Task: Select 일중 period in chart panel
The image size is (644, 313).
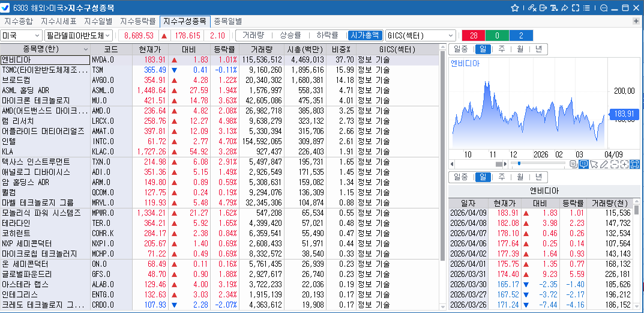Action: point(460,49)
